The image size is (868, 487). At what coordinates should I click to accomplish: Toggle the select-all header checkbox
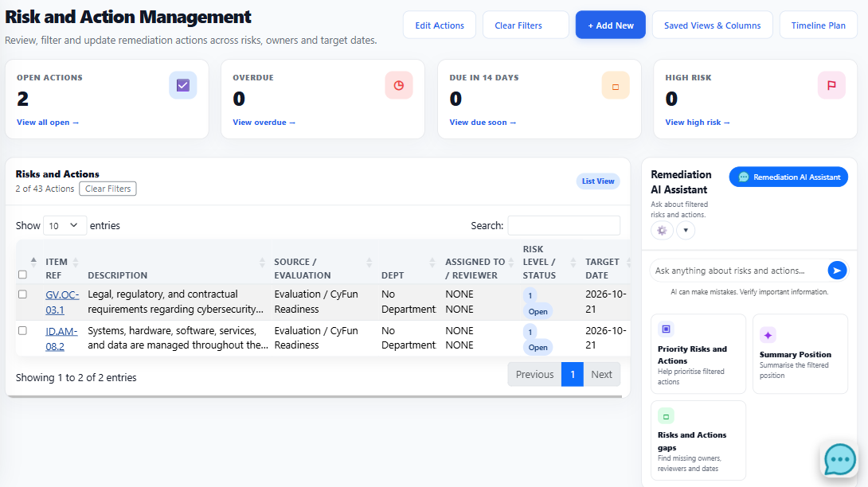(23, 275)
